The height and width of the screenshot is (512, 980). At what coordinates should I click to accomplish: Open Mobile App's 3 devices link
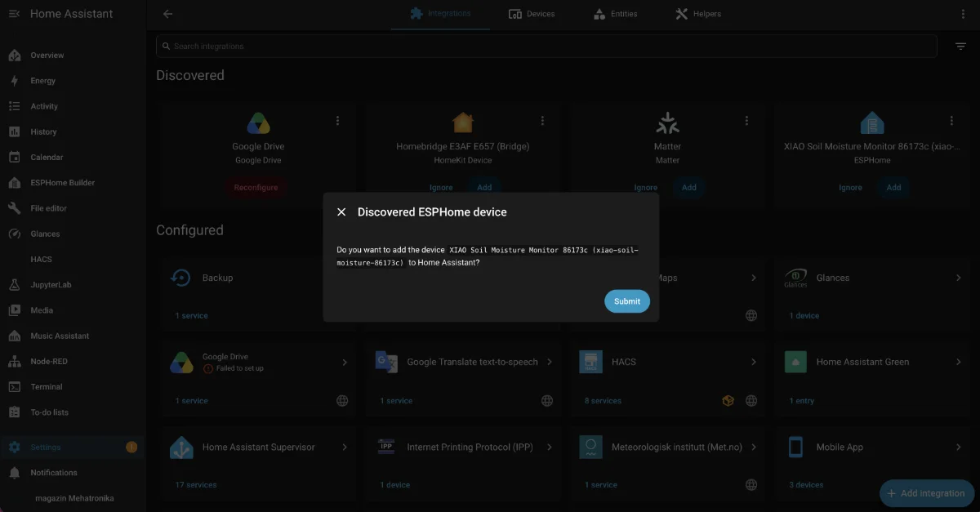pos(806,485)
